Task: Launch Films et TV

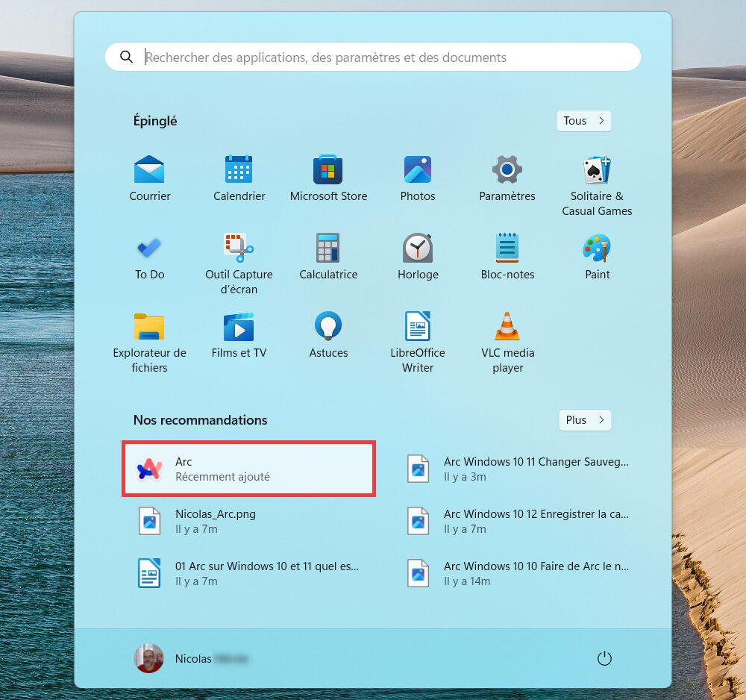Action: coord(239,336)
